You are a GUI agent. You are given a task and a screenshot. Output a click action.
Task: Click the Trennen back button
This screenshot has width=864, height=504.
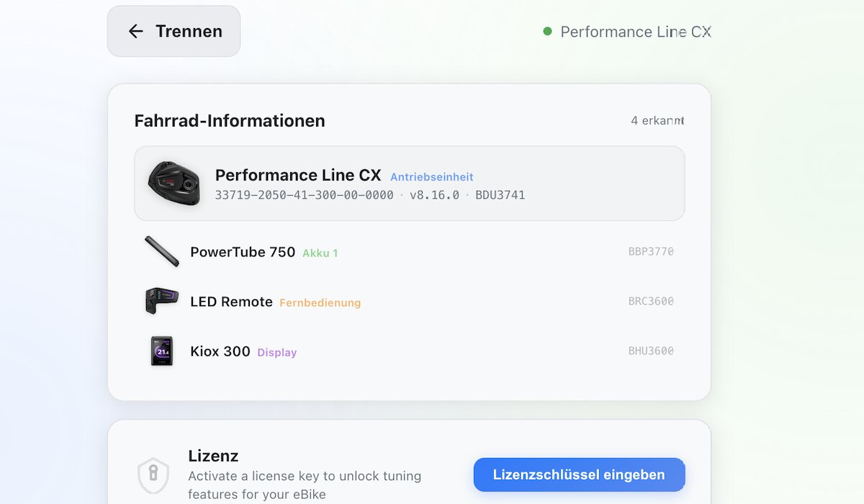[x=174, y=31]
